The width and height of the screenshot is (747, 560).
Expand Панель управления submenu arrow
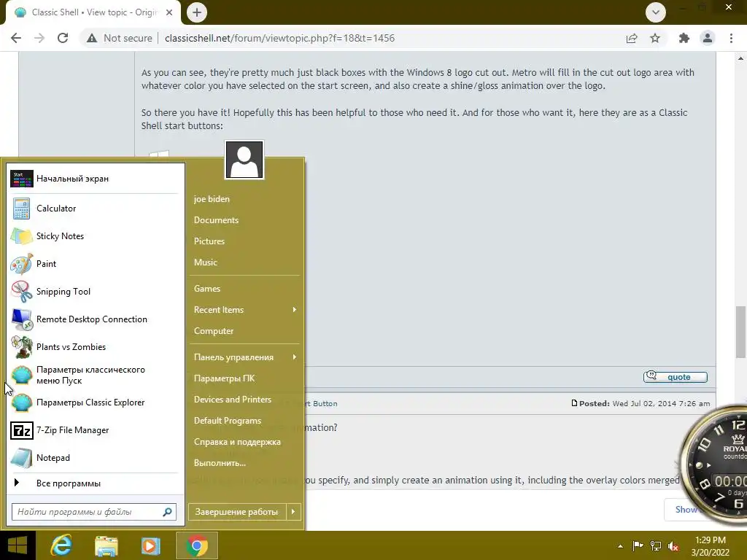295,357
